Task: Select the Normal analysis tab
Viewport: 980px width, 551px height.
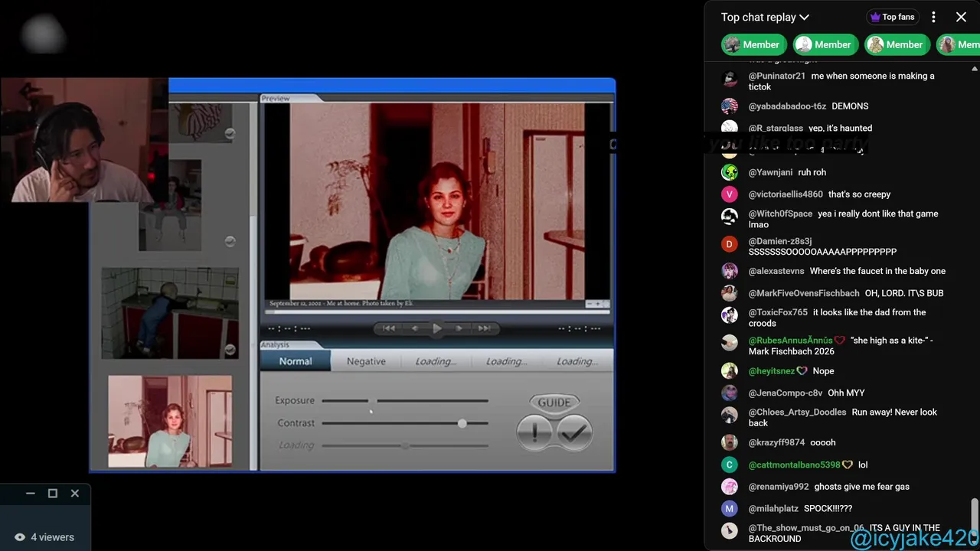Action: point(296,361)
